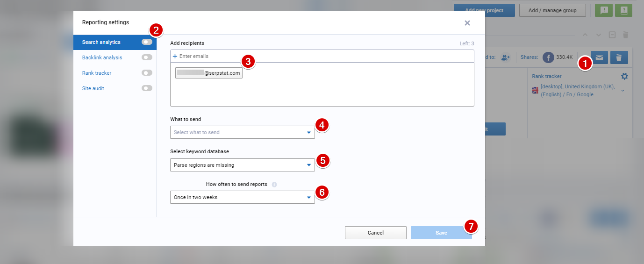Click the Enter emails input field

[x=322, y=56]
